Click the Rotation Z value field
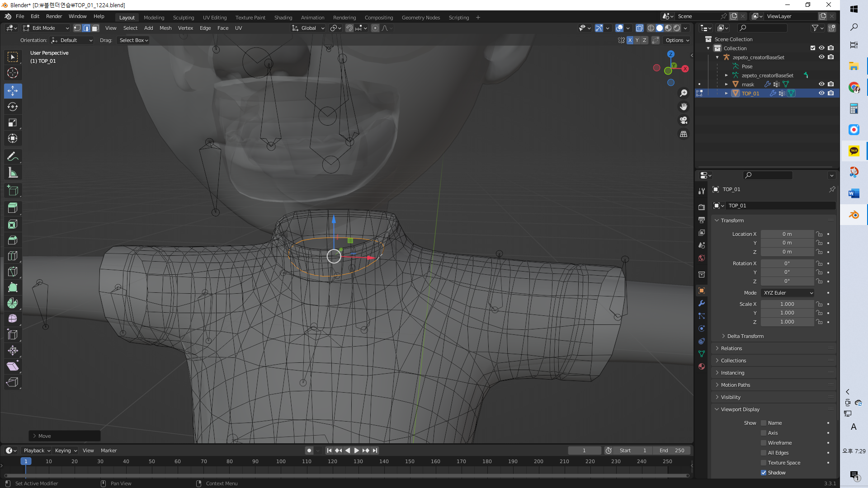 [787, 281]
